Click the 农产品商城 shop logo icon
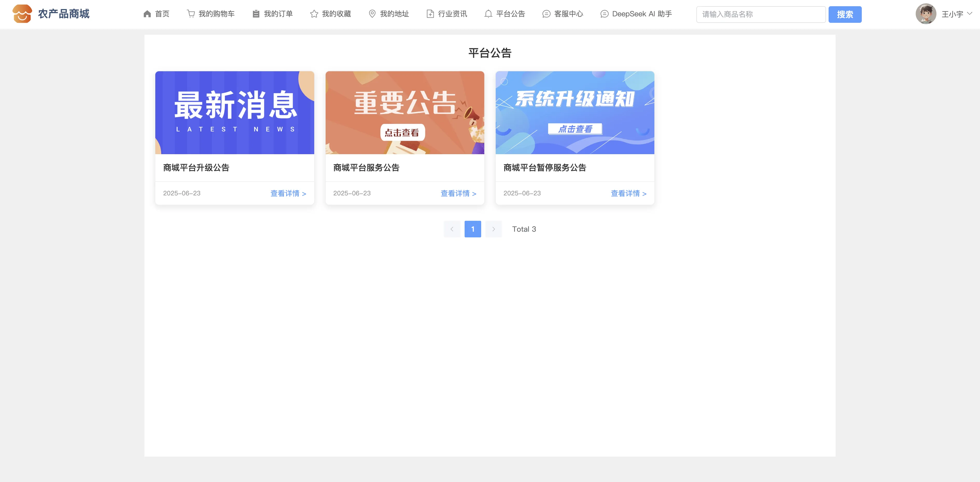 coord(22,14)
